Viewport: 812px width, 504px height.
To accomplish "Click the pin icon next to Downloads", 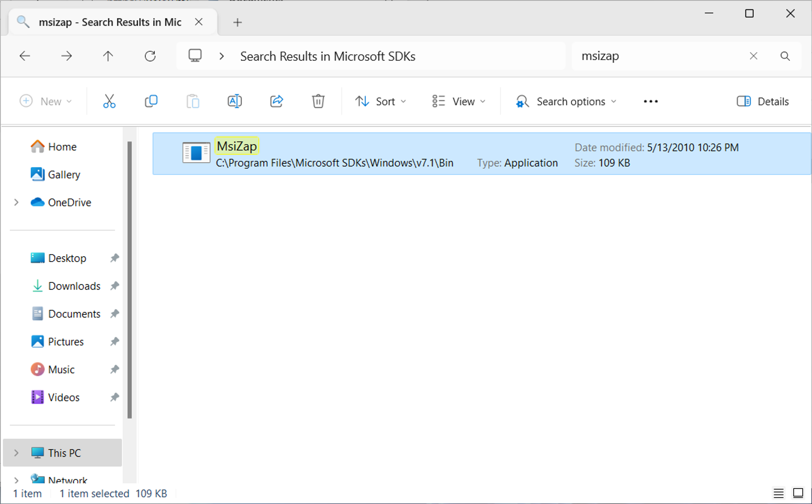I will [115, 286].
